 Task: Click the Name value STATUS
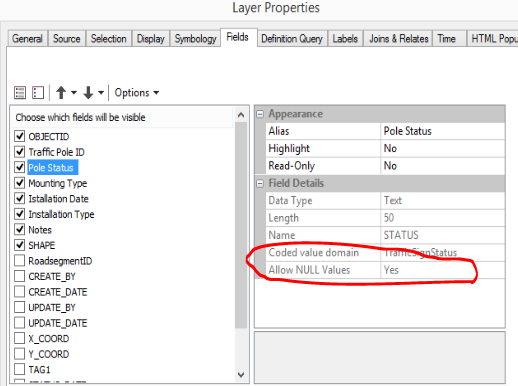(x=442, y=235)
